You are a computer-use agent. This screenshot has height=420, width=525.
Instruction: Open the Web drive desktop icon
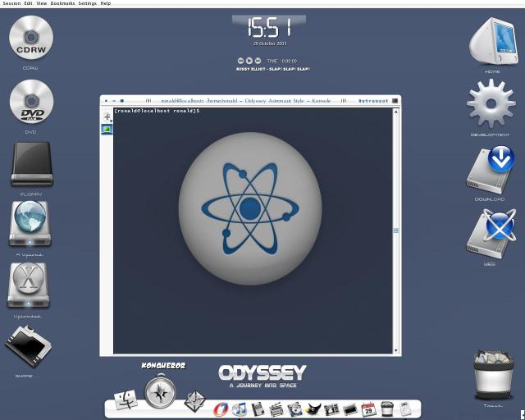491,234
